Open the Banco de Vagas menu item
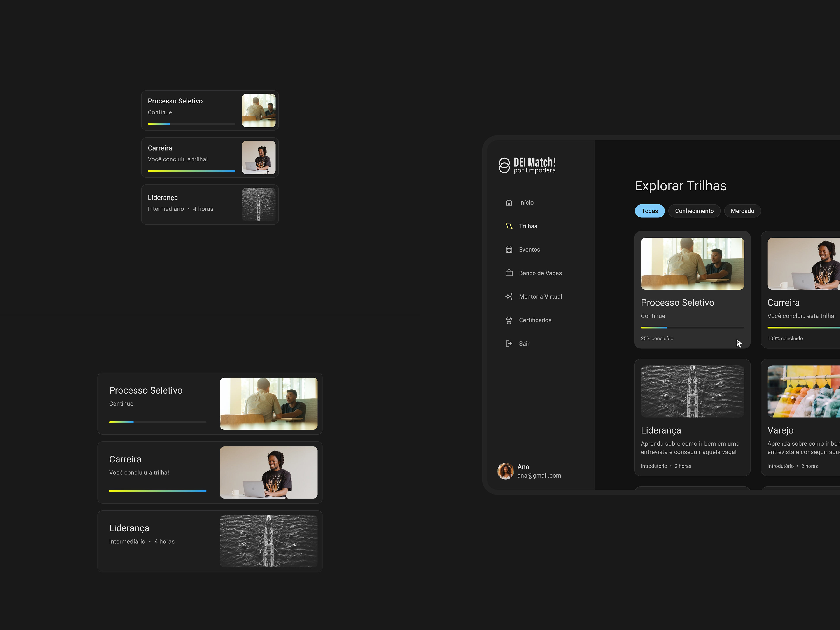 click(x=540, y=273)
